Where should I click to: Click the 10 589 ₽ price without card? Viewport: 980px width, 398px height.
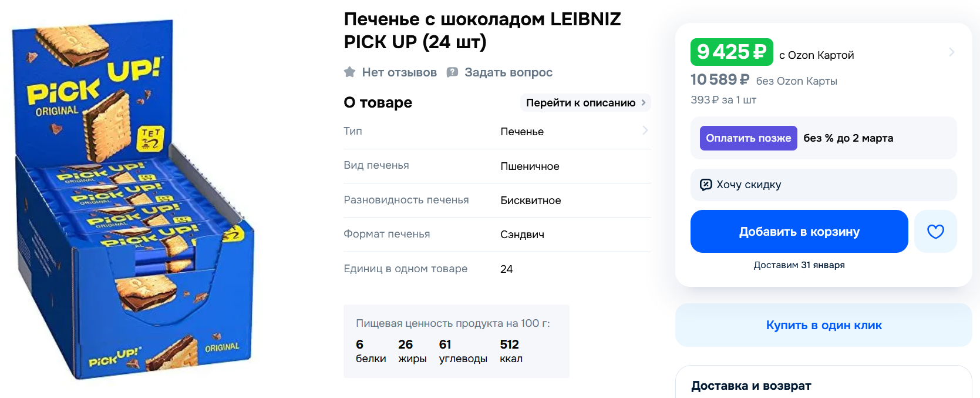click(720, 80)
